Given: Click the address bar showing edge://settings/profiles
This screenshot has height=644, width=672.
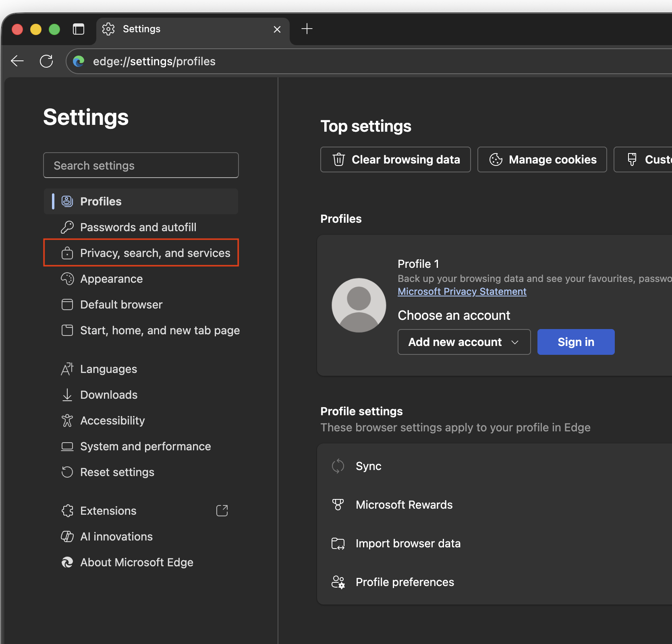Looking at the screenshot, I should (369, 61).
